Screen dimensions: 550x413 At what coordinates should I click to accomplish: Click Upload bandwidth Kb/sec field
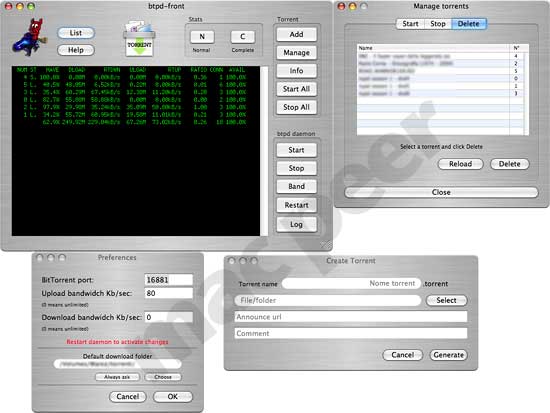coord(169,293)
